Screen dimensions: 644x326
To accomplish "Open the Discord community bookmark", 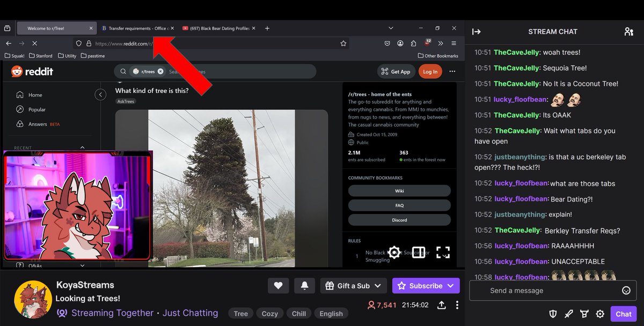I will [399, 220].
